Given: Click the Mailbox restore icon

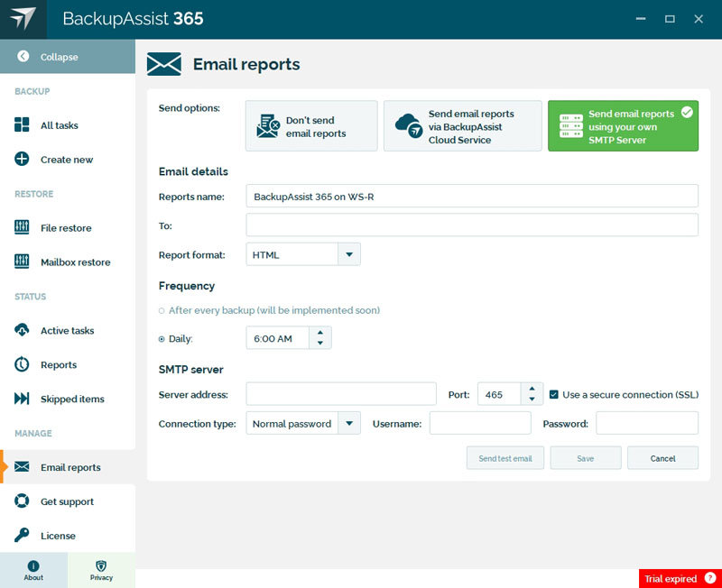Looking at the screenshot, I should coord(22,262).
